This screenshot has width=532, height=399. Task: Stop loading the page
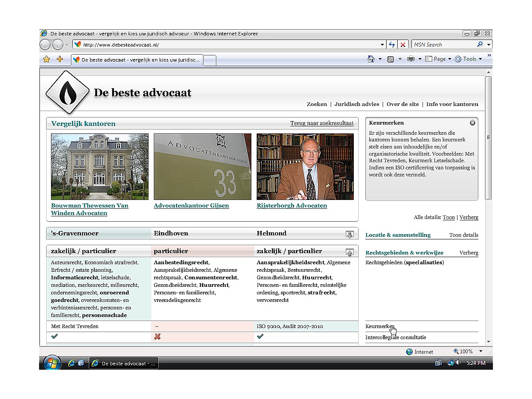click(x=403, y=44)
